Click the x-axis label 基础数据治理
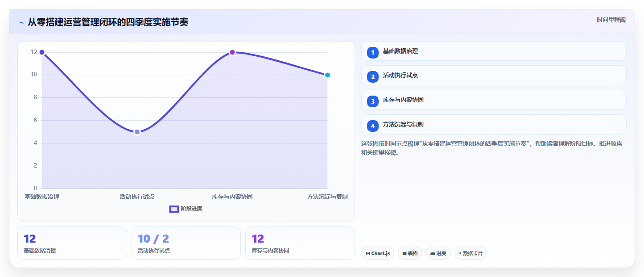This screenshot has height=277, width=644. (x=42, y=197)
